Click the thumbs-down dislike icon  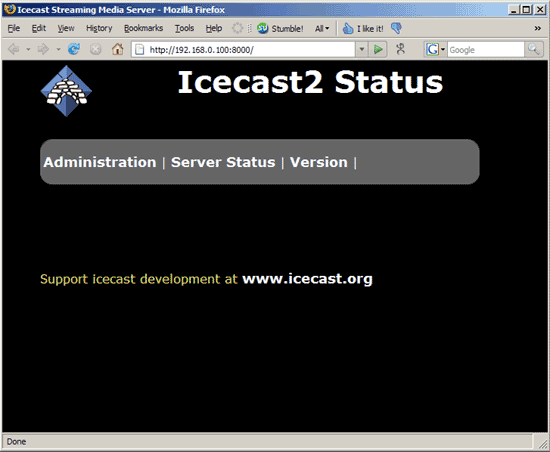pos(396,28)
